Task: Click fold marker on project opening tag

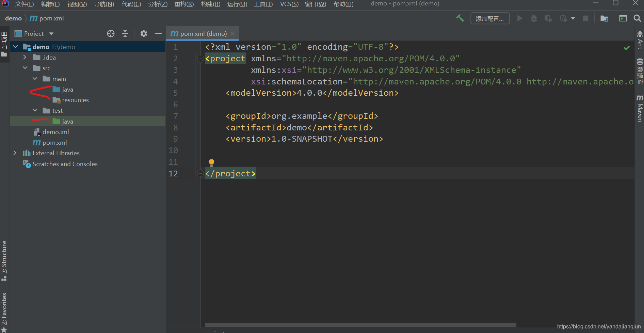Action: tap(200, 59)
